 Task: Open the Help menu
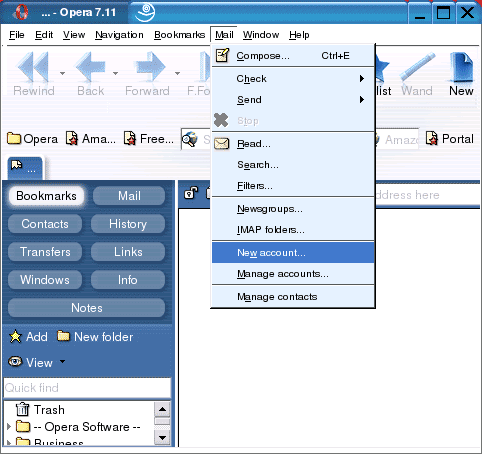point(299,35)
